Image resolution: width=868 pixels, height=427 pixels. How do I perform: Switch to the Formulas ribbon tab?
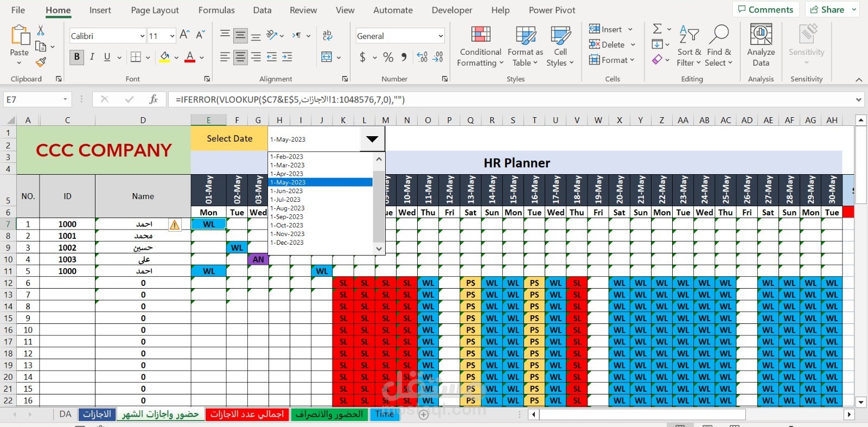216,10
